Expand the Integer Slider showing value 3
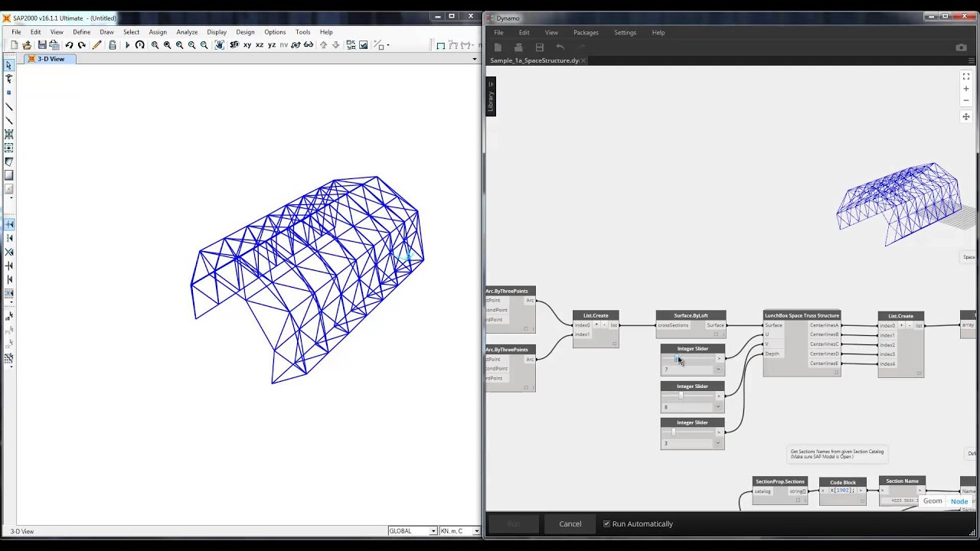 click(x=717, y=443)
